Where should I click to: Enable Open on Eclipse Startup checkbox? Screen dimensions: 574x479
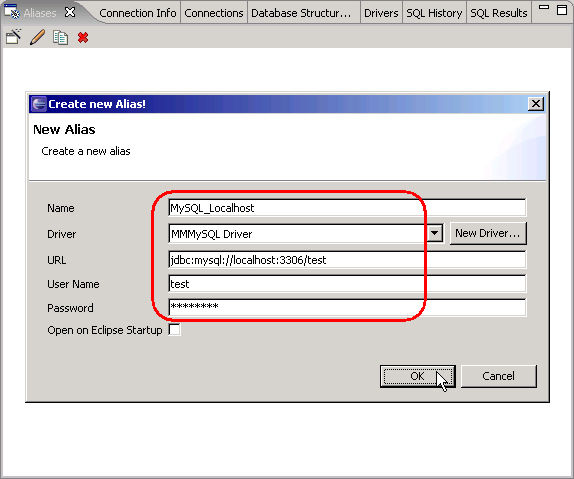point(175,329)
